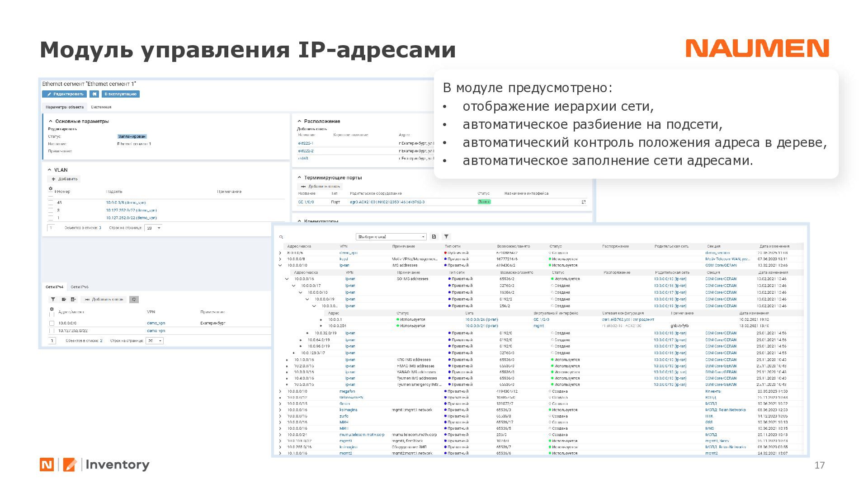Tick the checkbox for network 10.0.0.0/8
Viewport: 868px width, 488px height.
[52, 323]
